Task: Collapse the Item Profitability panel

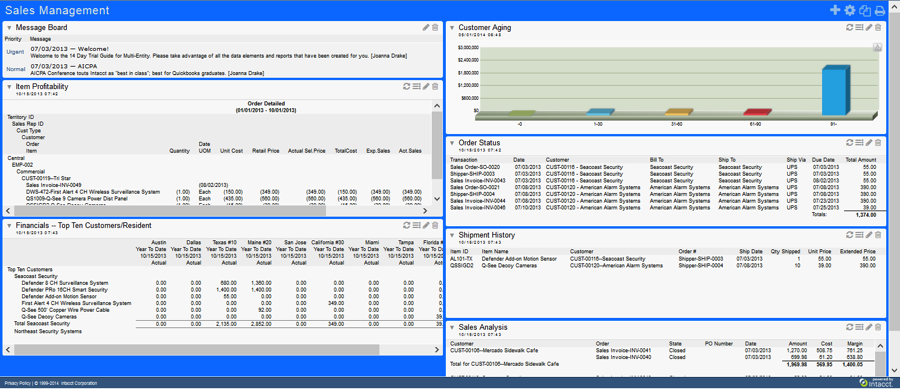Action: click(9, 87)
